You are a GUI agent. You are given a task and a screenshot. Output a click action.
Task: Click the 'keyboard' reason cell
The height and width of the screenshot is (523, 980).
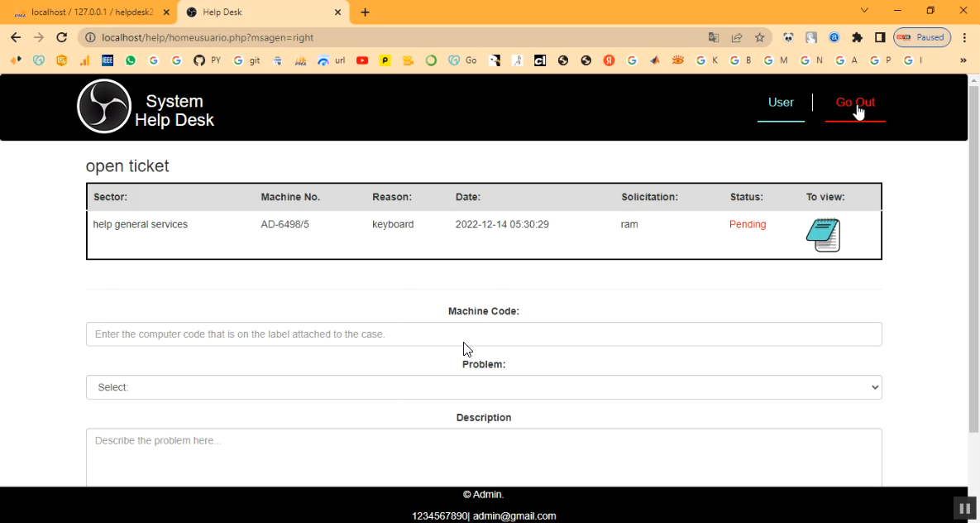click(x=393, y=224)
